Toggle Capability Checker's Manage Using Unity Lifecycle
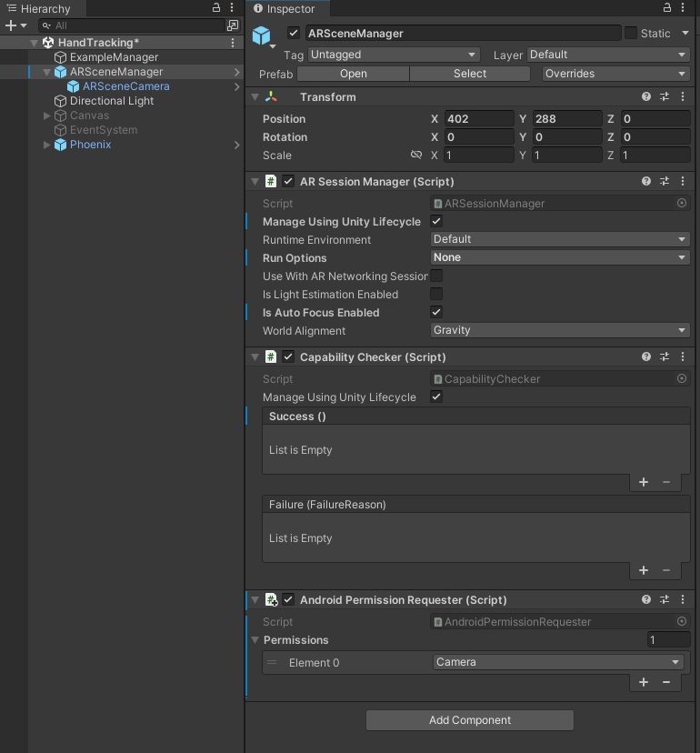This screenshot has width=700, height=753. pyautogui.click(x=436, y=397)
